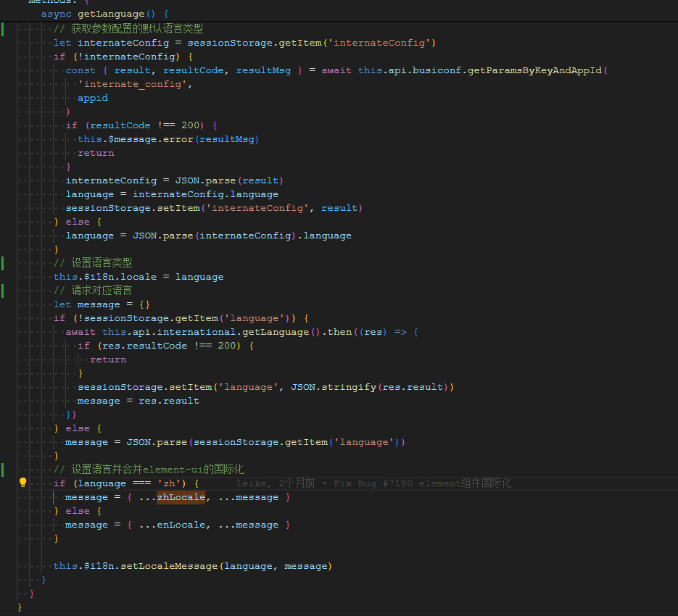
Task: Click this.$message.error(resultMsg) call
Action: pyautogui.click(x=168, y=139)
